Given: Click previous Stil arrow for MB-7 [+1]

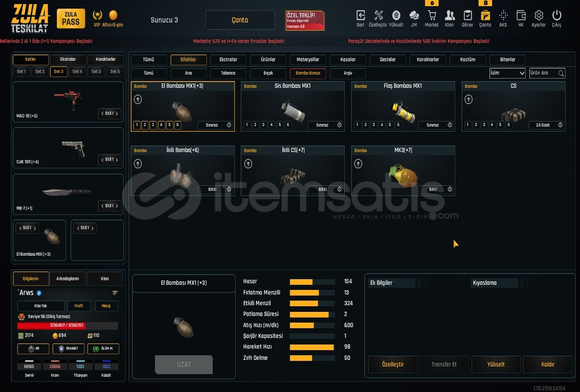Looking at the screenshot, I should [102, 206].
